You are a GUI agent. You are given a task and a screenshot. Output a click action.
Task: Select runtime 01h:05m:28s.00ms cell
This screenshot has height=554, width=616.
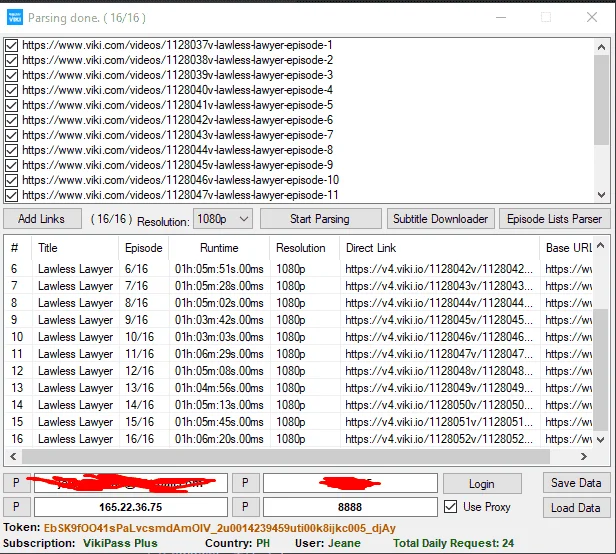[219, 286]
